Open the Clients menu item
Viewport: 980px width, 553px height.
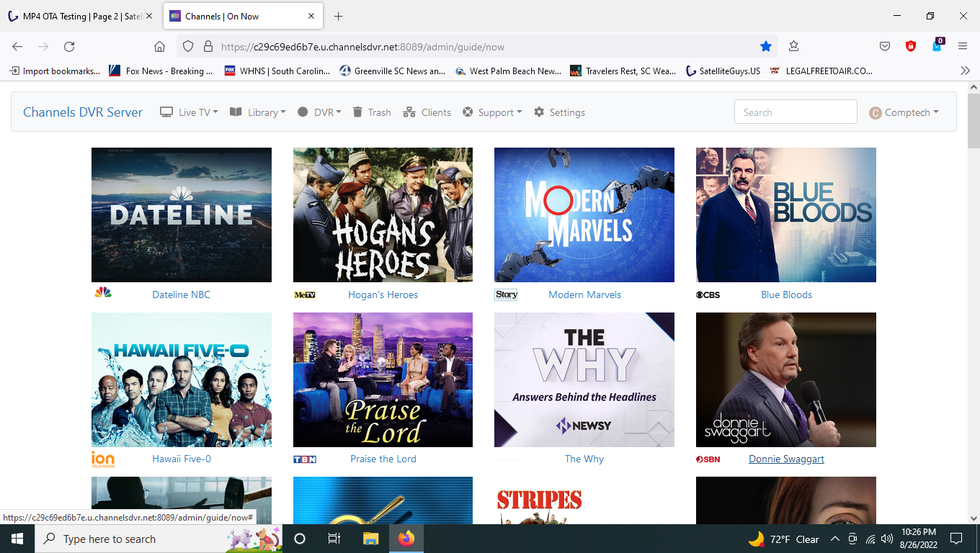[x=427, y=112]
